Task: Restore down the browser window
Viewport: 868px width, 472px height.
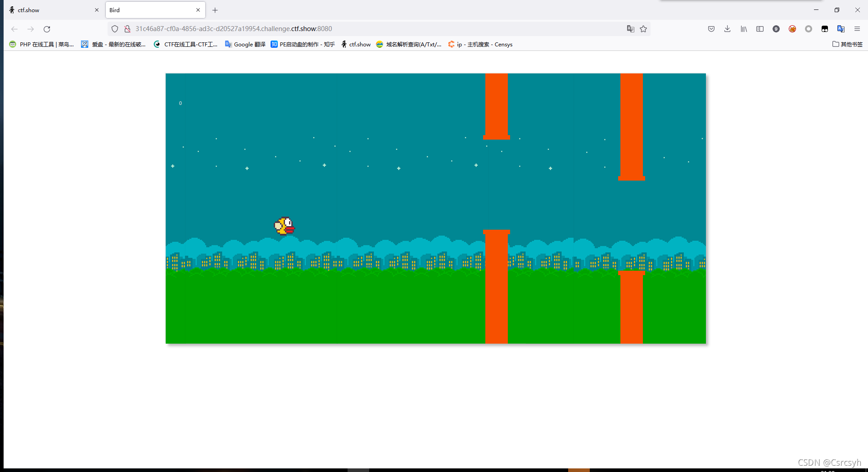Action: click(x=837, y=10)
